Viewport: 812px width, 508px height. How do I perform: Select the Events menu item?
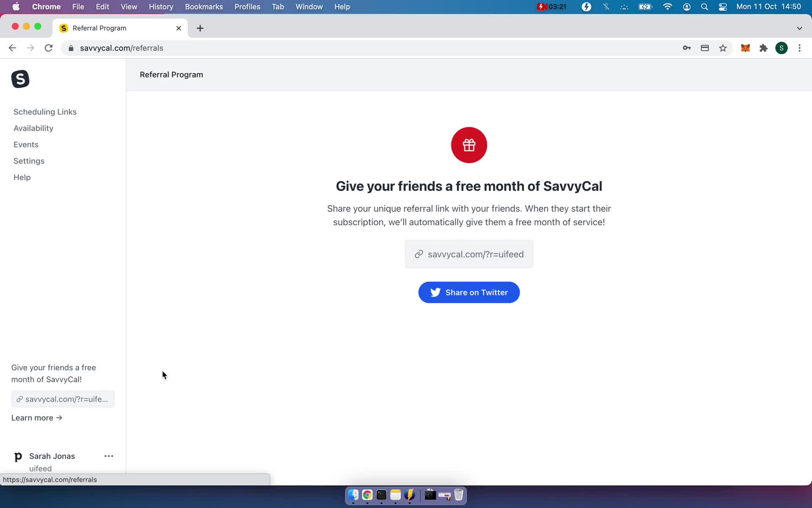[26, 144]
